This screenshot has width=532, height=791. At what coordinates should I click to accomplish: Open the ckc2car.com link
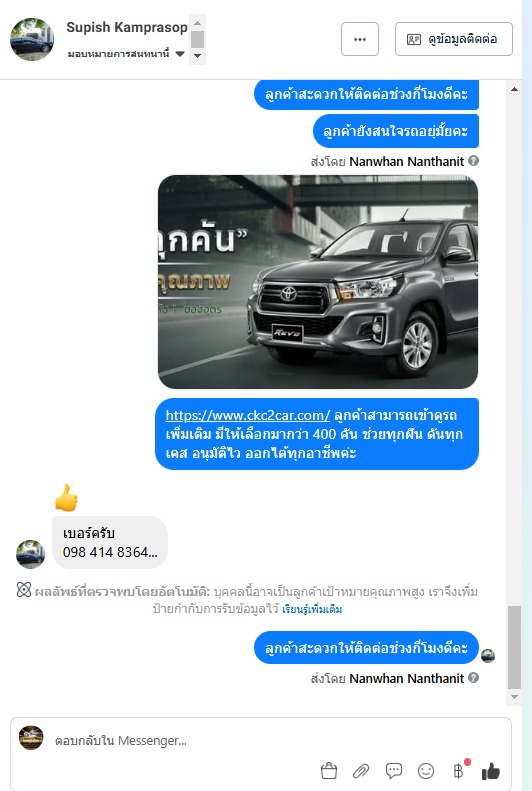(248, 415)
